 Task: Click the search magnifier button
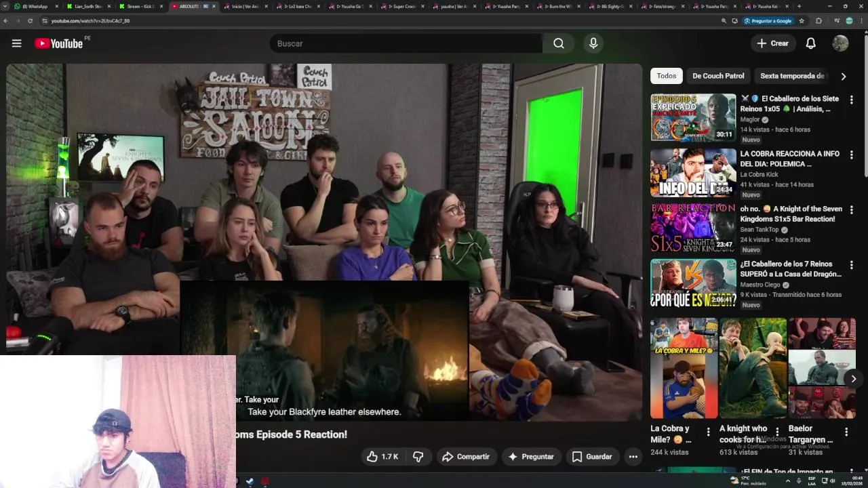click(x=559, y=43)
